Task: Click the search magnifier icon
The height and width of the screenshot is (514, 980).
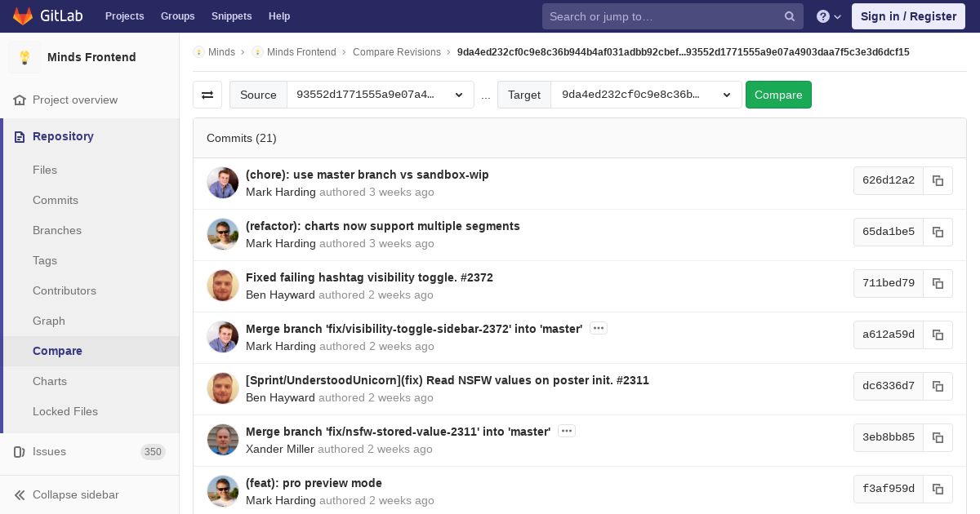Action: [790, 16]
